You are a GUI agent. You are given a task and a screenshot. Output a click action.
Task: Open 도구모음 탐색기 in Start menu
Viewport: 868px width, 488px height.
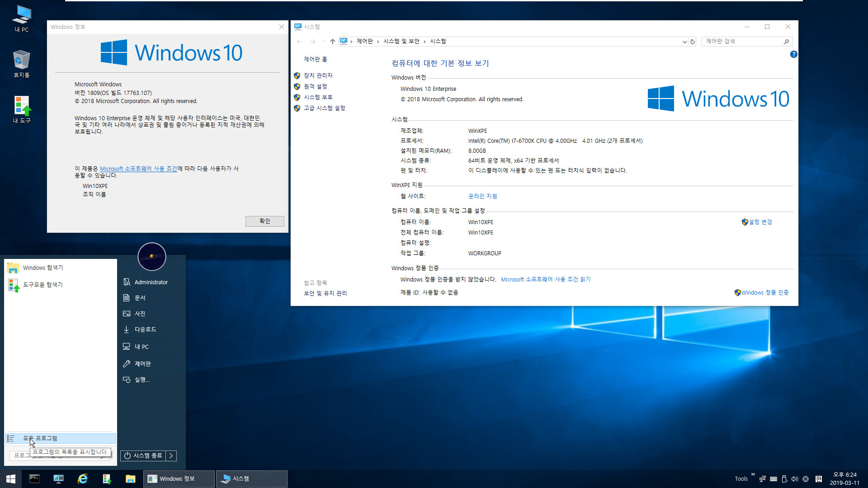[x=60, y=285]
